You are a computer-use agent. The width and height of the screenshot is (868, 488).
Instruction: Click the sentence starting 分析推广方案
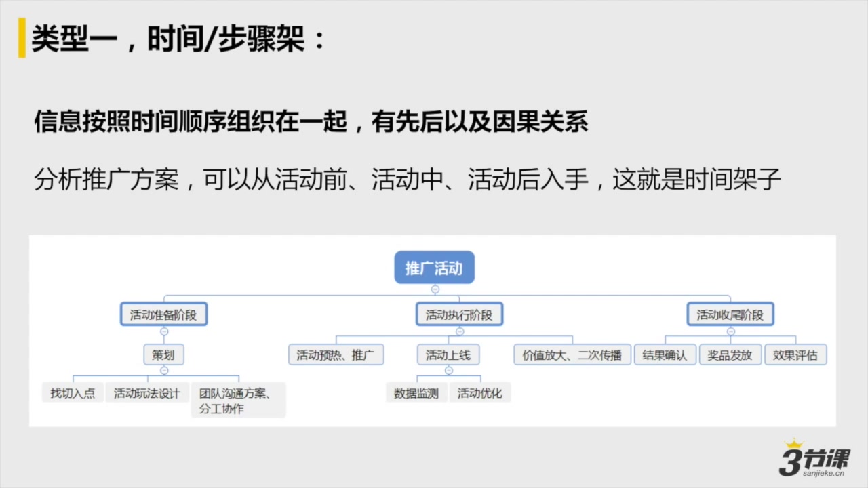coord(409,180)
